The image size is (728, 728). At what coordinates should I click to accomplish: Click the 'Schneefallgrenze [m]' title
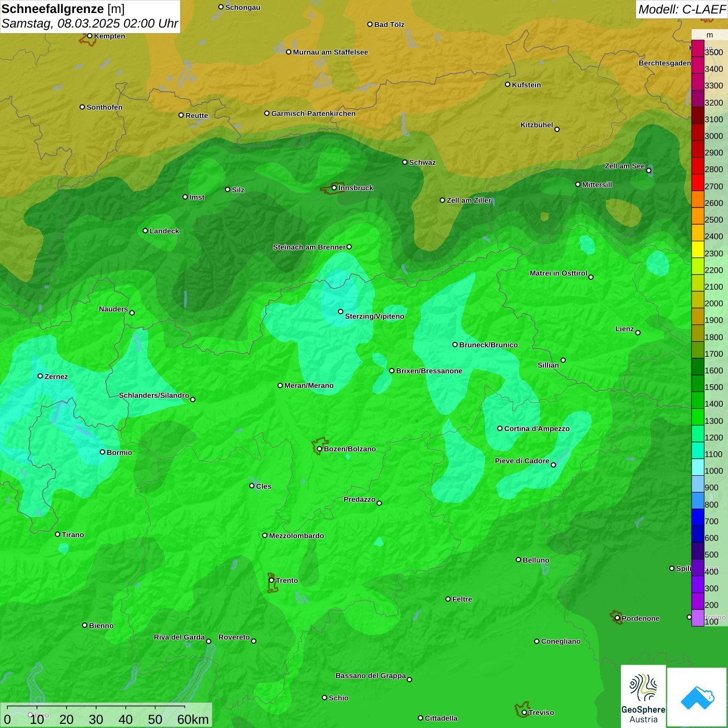click(x=63, y=9)
